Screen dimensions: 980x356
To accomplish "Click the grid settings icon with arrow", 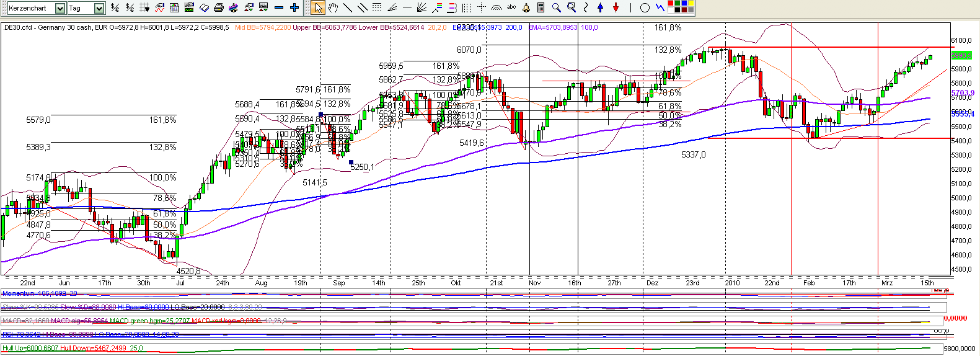I will (x=144, y=8).
